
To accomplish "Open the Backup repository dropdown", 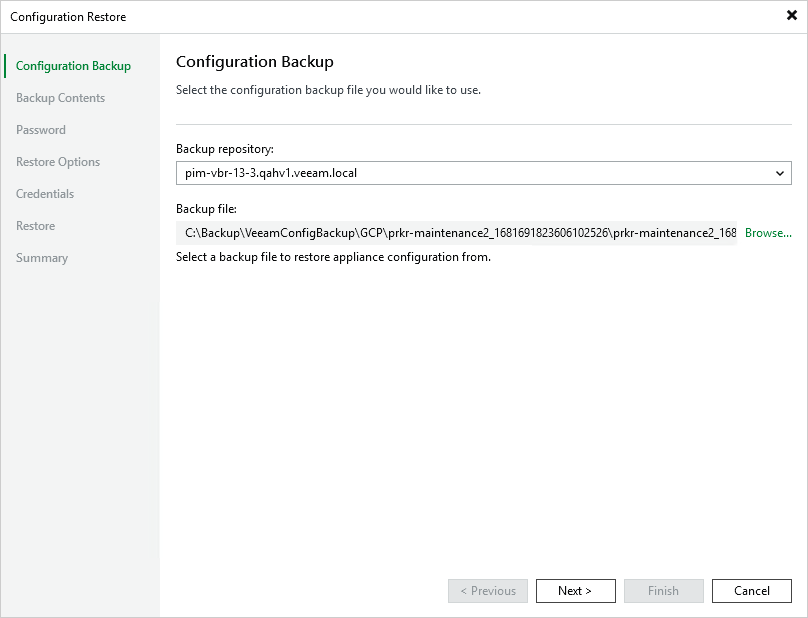I will click(483, 173).
